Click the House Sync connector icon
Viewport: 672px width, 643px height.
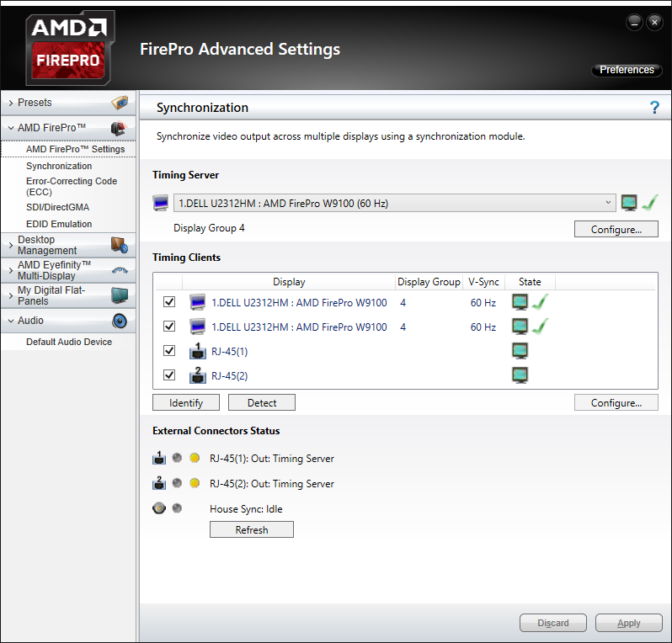point(158,508)
